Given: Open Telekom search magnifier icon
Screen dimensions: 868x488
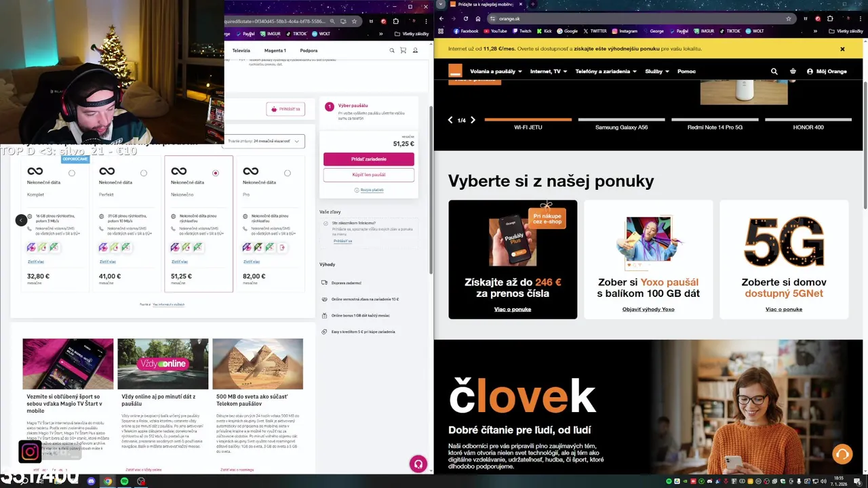Looking at the screenshot, I should pyautogui.click(x=391, y=50).
